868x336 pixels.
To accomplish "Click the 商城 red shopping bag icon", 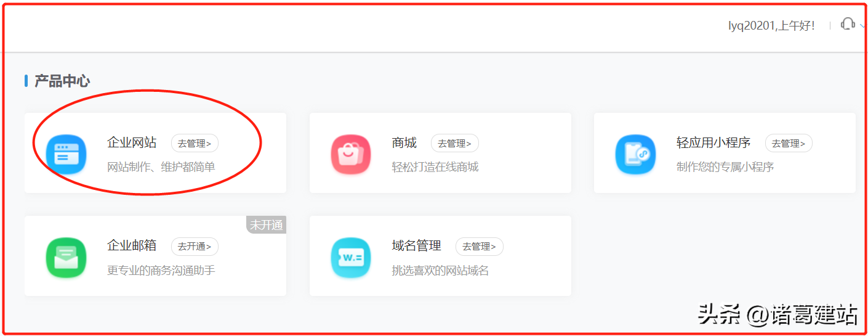I will tap(351, 154).
